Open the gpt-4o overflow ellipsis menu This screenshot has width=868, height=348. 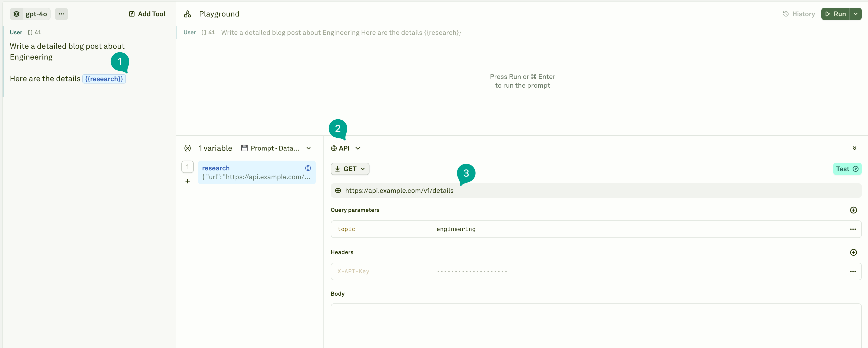(61, 14)
